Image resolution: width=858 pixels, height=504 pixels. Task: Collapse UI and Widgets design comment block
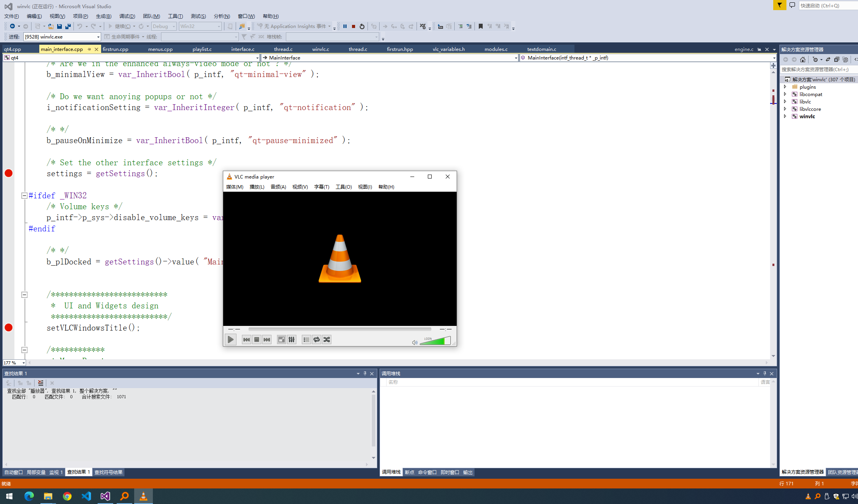24,295
